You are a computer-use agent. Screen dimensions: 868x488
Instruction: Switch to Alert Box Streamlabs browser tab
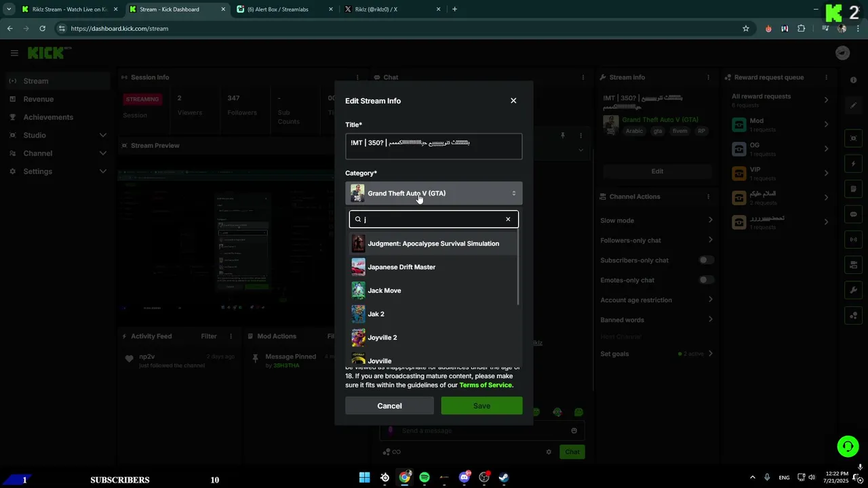pyautogui.click(x=278, y=9)
